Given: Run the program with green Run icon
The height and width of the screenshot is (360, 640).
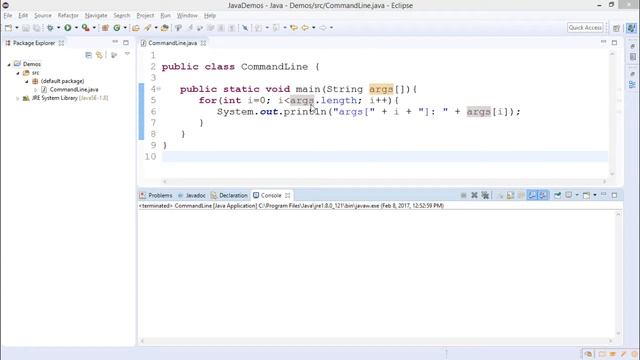Looking at the screenshot, I should coord(68,28).
